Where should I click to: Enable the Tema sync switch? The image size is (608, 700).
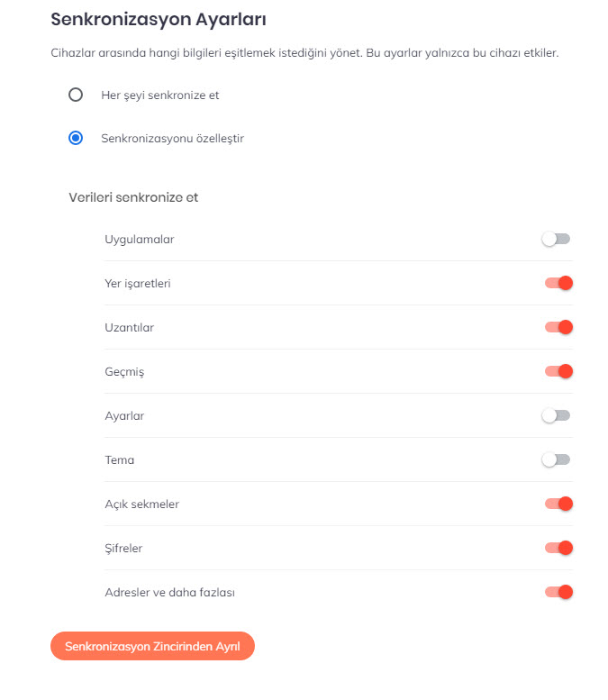pos(557,459)
